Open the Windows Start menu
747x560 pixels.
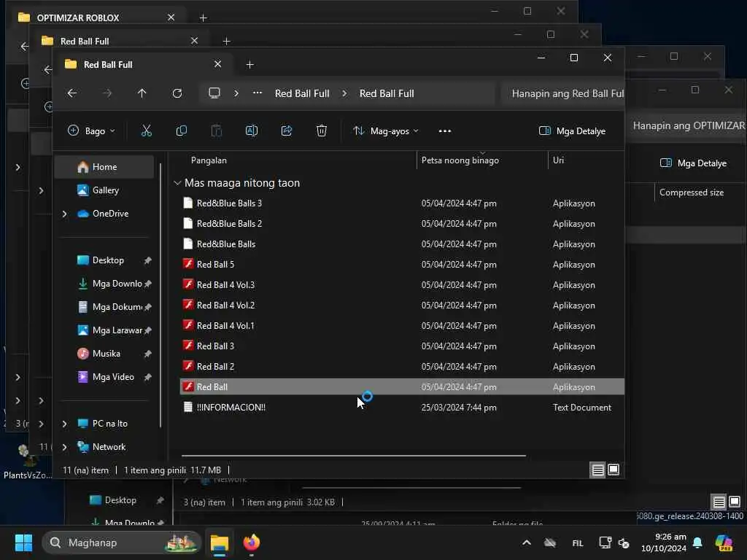(23, 542)
